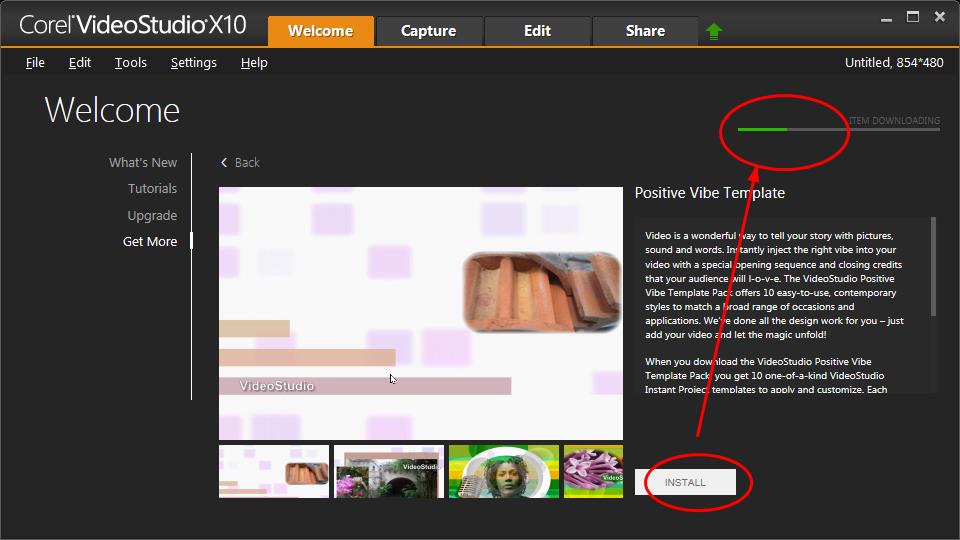Viewport: 960px width, 540px height.
Task: Select the first template thumbnail with roof tiles
Action: [x=274, y=471]
